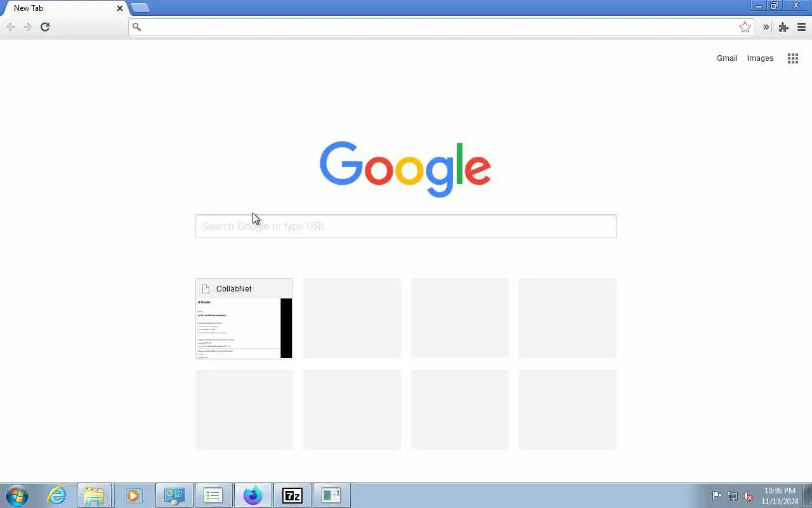This screenshot has width=812, height=508.
Task: Close the New Tab tab
Action: [120, 8]
